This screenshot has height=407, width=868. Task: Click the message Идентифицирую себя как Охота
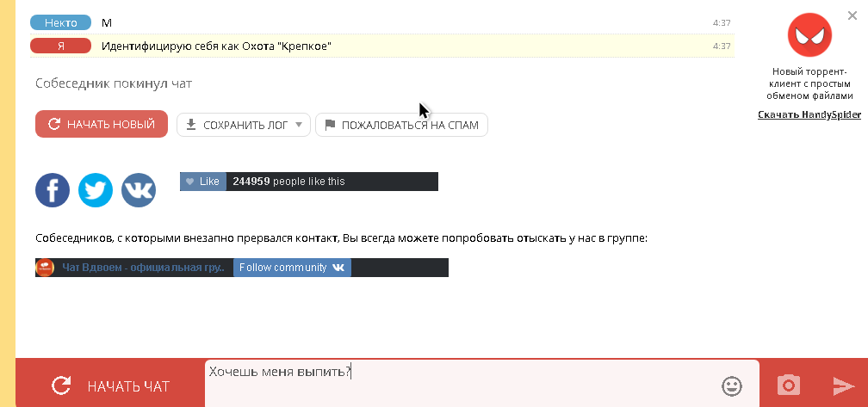tap(216, 46)
